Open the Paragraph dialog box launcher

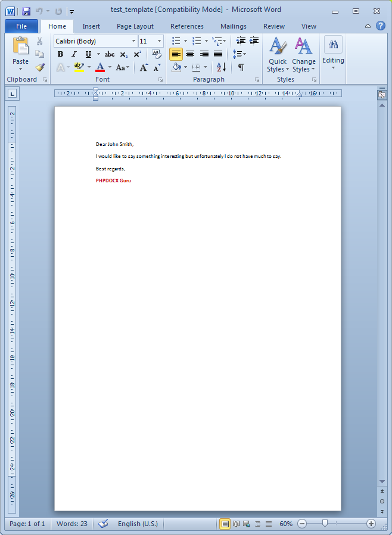(257, 79)
